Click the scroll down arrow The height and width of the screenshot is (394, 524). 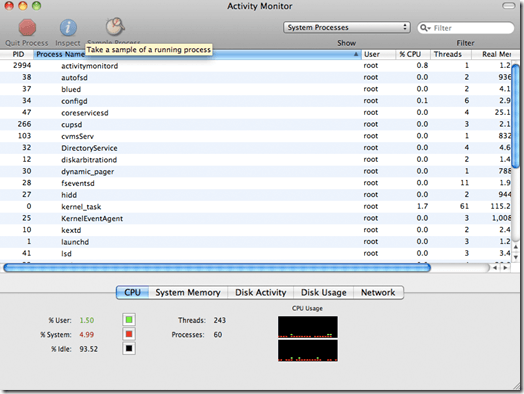point(516,257)
